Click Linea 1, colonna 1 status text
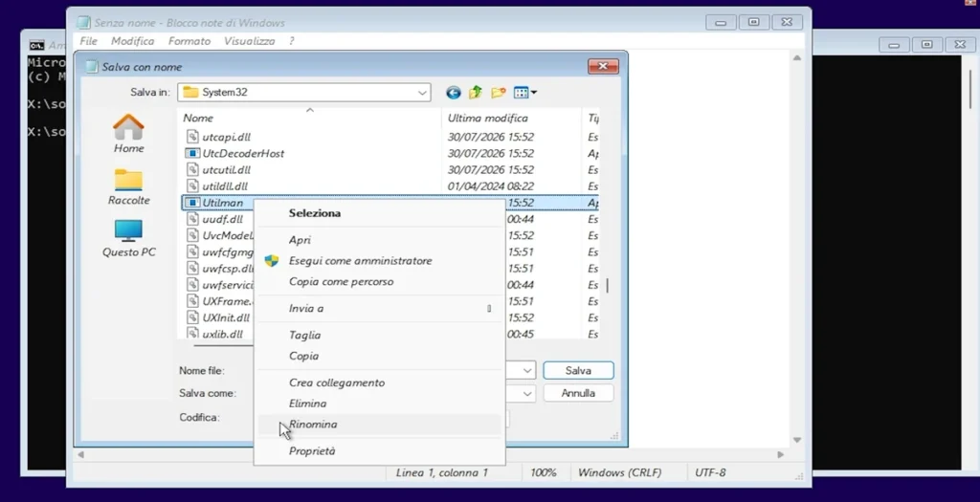Image resolution: width=980 pixels, height=502 pixels. pyautogui.click(x=442, y=472)
